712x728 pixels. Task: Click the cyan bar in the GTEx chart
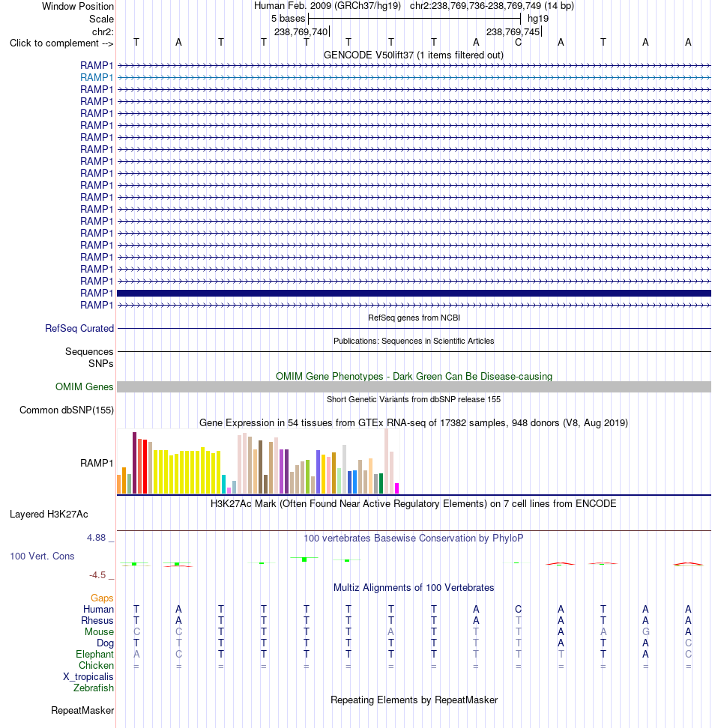pyautogui.click(x=224, y=484)
